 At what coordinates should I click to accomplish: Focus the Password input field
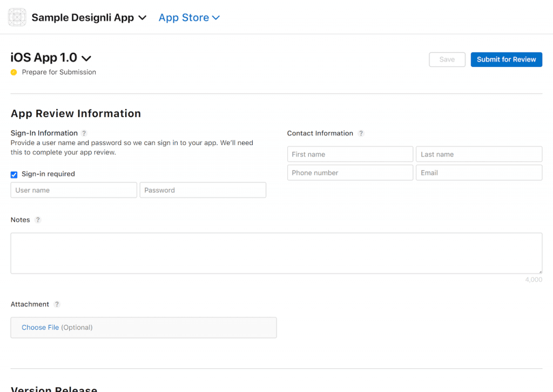[x=203, y=190]
